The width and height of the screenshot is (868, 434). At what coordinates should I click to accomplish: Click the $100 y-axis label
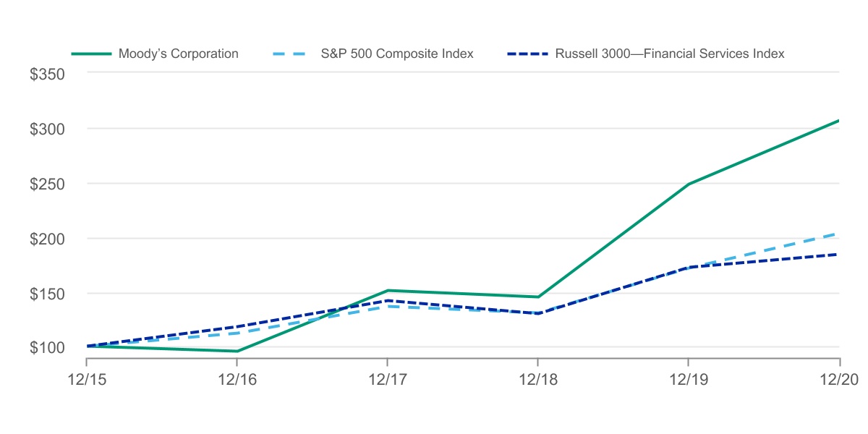pos(48,347)
